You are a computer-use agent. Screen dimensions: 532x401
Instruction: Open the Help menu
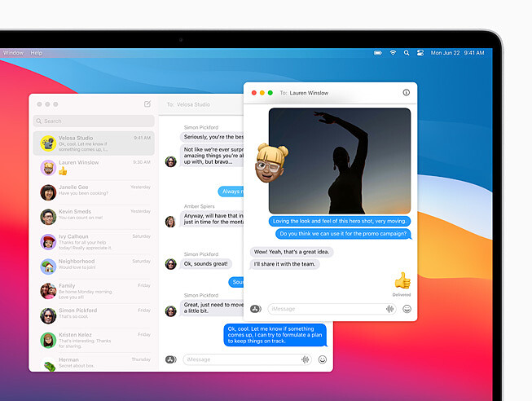(x=37, y=53)
